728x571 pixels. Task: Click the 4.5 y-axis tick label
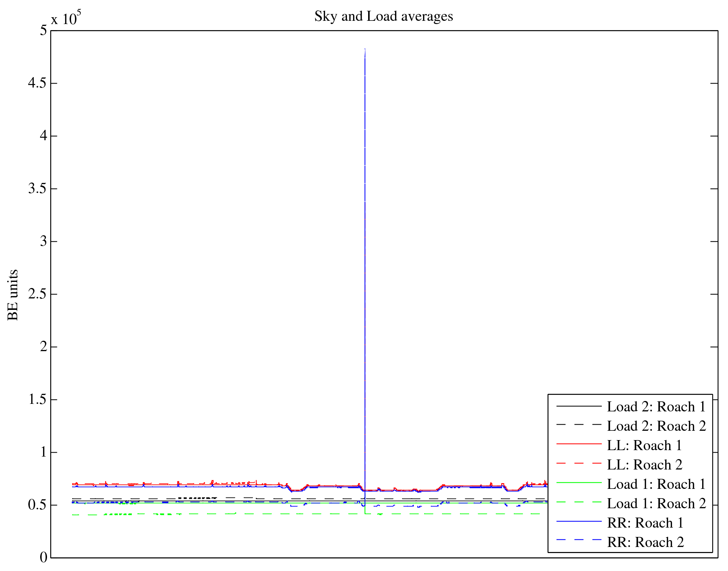pyautogui.click(x=38, y=83)
